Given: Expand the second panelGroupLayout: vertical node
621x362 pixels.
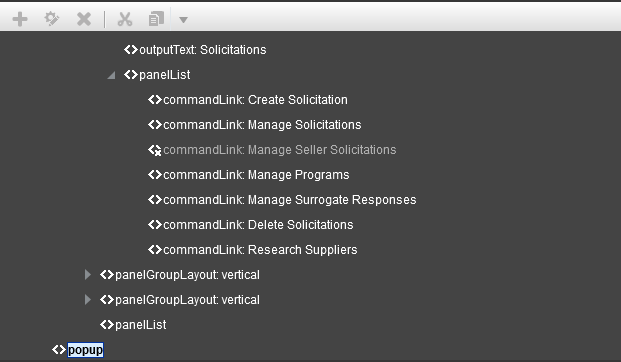Looking at the screenshot, I should pyautogui.click(x=88, y=299).
